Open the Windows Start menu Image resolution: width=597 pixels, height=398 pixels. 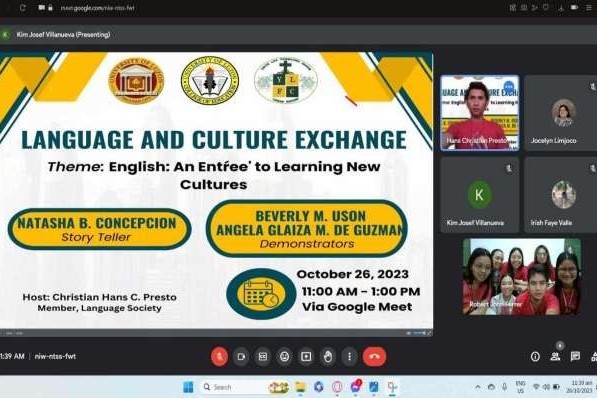click(x=188, y=387)
